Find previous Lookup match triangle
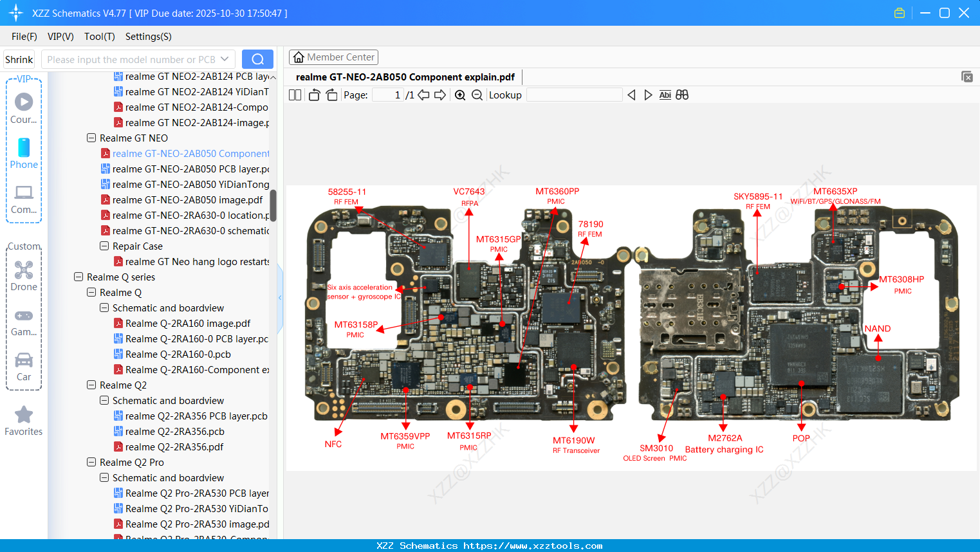 click(631, 95)
